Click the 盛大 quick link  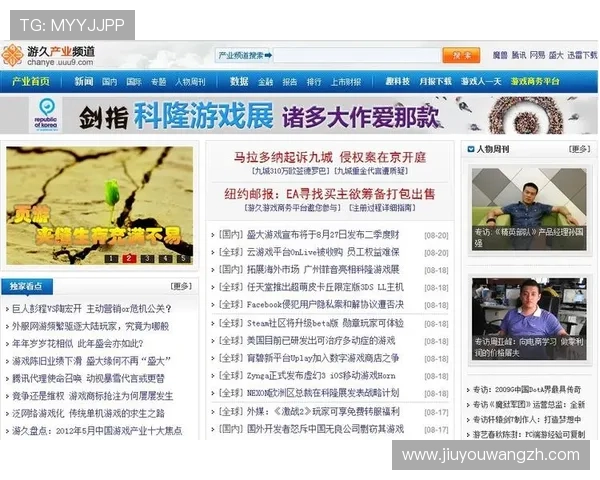[x=556, y=56]
